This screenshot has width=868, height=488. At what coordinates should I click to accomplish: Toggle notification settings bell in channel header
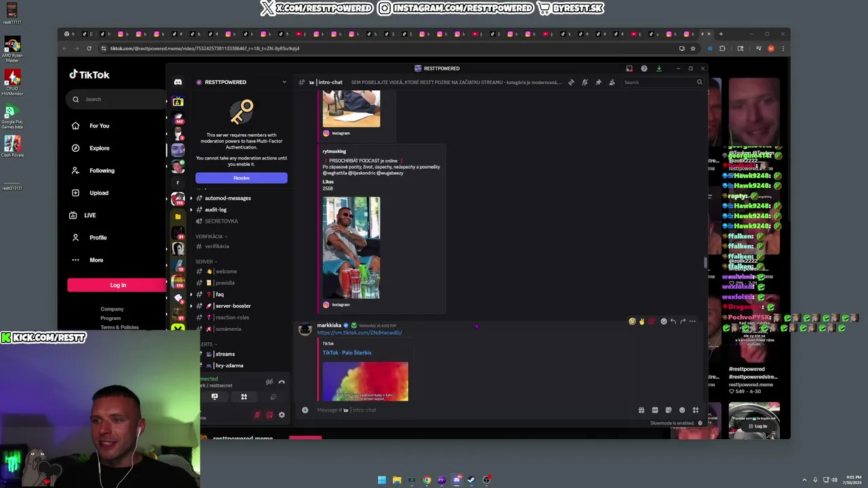click(585, 82)
